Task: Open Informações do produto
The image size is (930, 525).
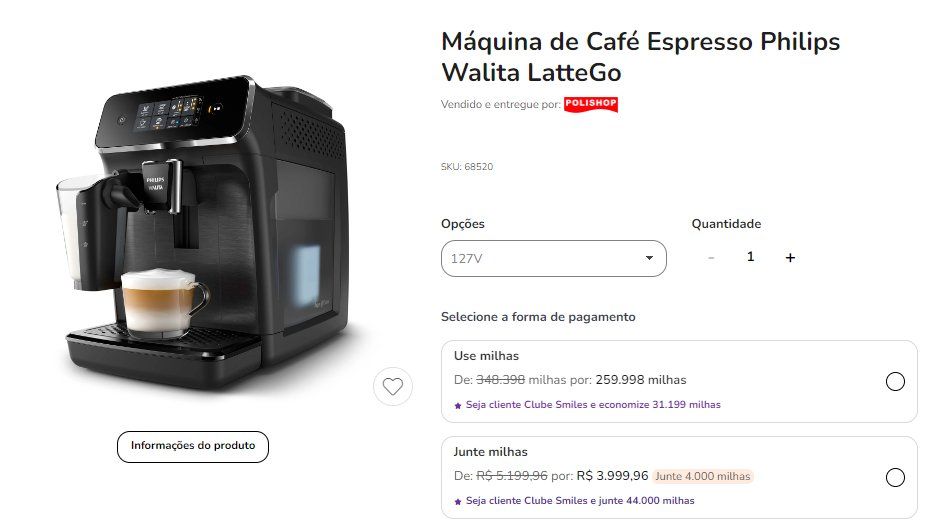Action: pyautogui.click(x=193, y=447)
